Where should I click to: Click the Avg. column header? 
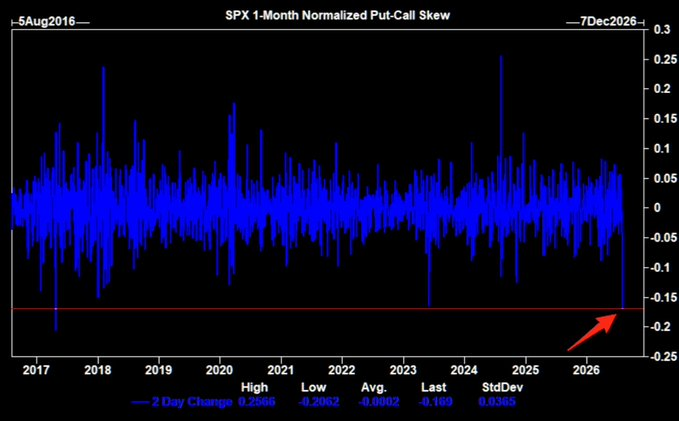(x=374, y=387)
